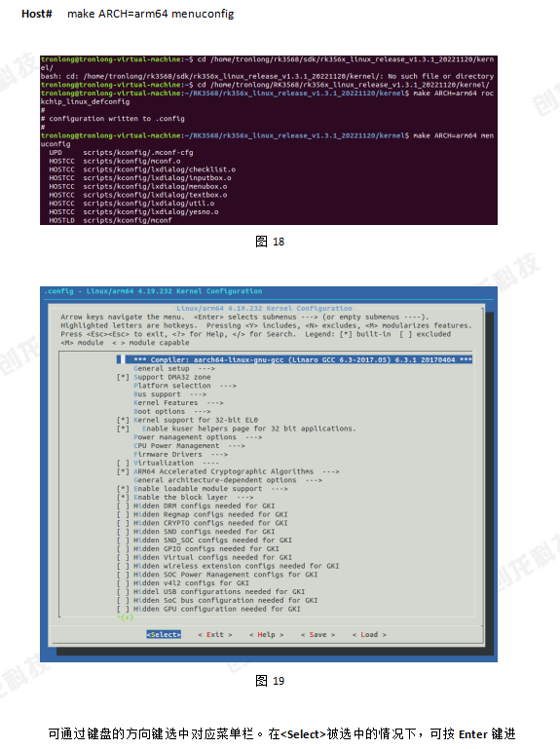Click the Select button

164,635
